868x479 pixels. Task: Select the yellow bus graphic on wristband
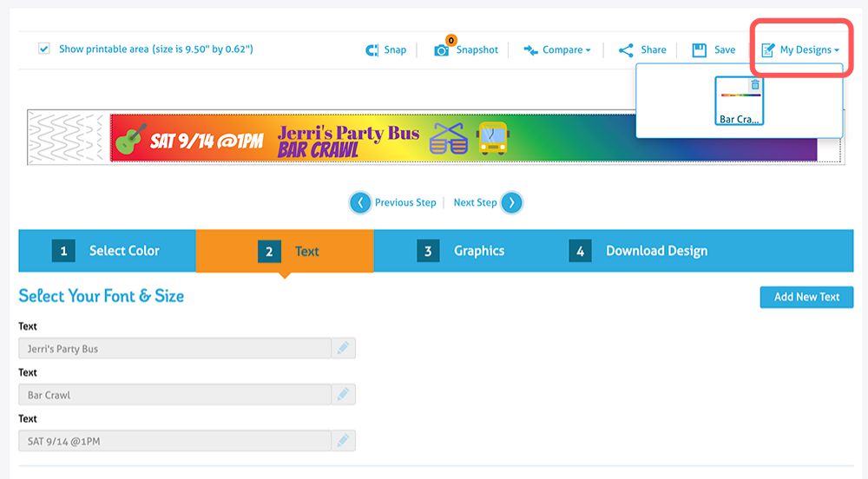492,137
